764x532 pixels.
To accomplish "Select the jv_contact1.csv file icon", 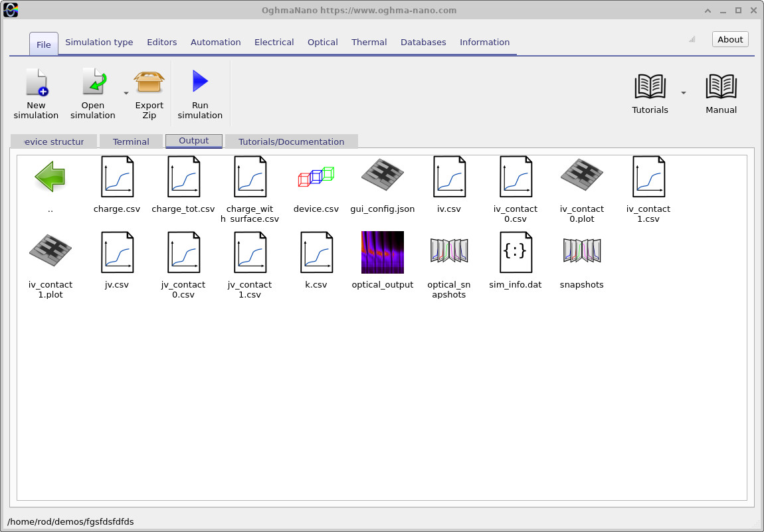I will 250,252.
